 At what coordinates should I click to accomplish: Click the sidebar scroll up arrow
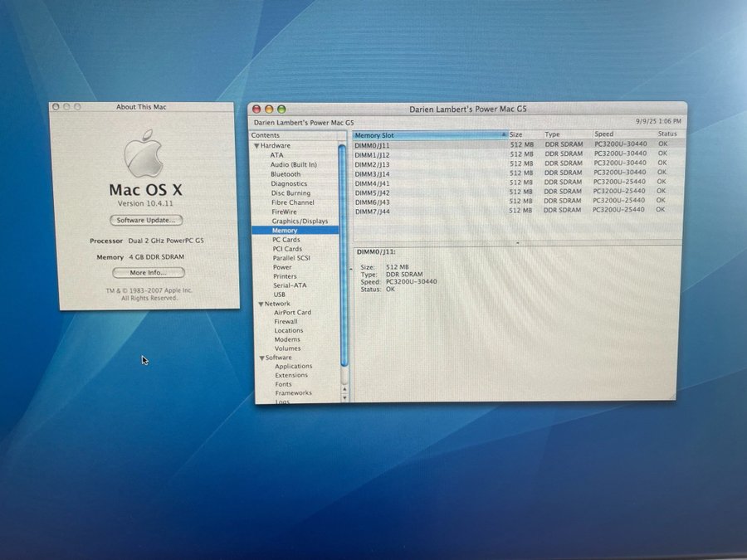345,389
